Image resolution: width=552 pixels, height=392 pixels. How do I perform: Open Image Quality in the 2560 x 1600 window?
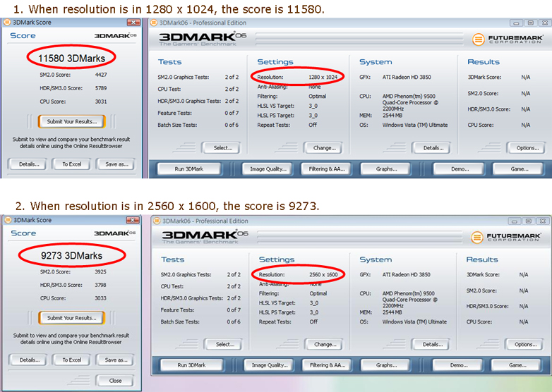pos(270,365)
